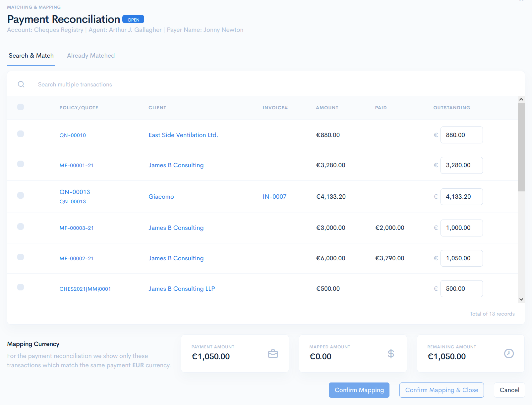
Task: Switch to the Already Matched tab
Action: (91, 56)
